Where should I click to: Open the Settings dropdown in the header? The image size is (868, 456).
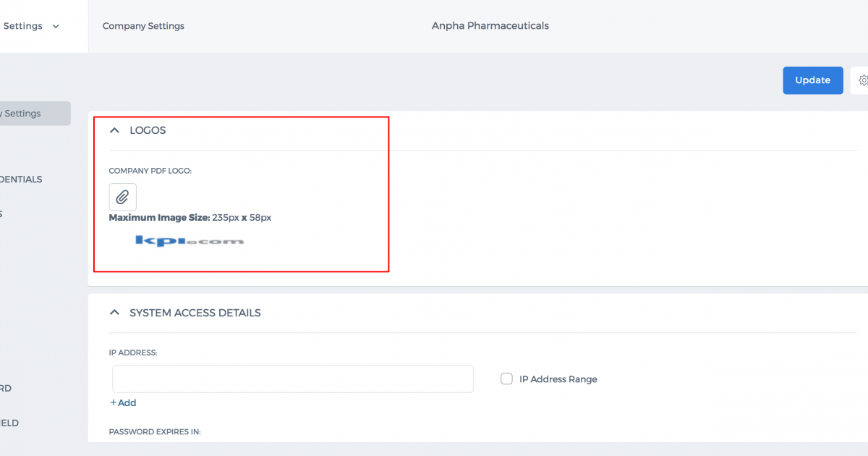click(x=31, y=26)
